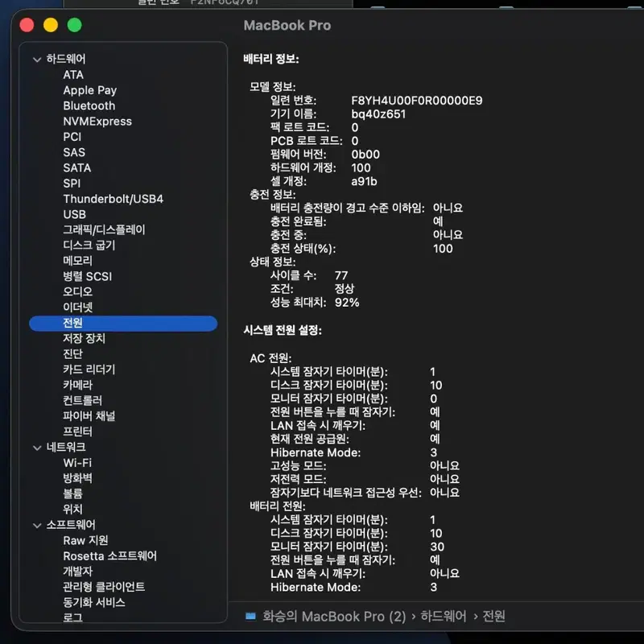Click the MacBook Pro window title

287,26
